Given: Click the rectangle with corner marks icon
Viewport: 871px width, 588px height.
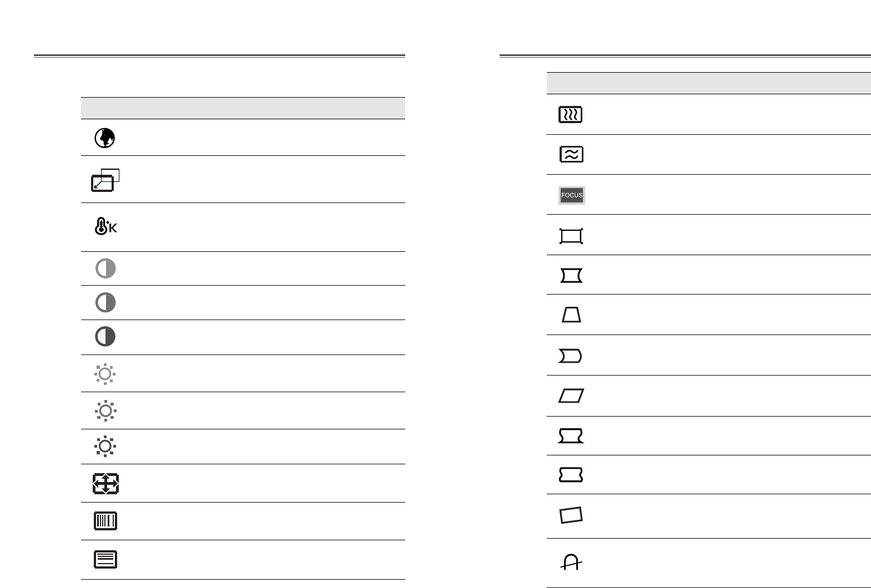Looking at the screenshot, I should (571, 236).
